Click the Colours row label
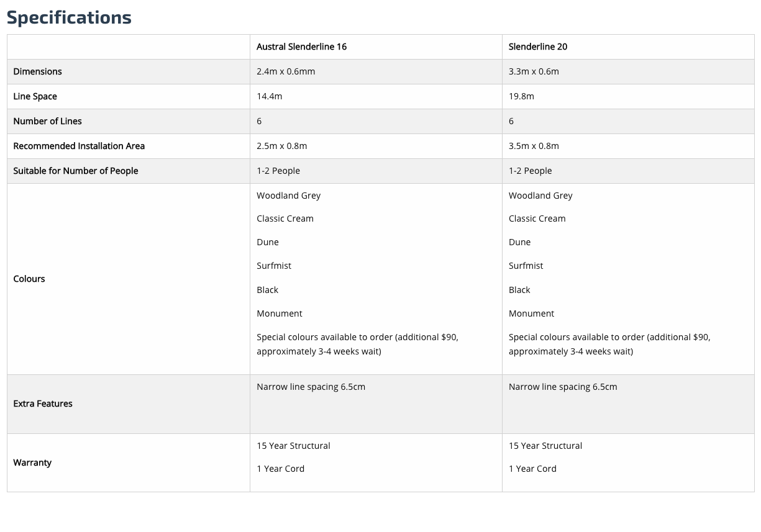This screenshot has width=761, height=532. click(x=29, y=279)
